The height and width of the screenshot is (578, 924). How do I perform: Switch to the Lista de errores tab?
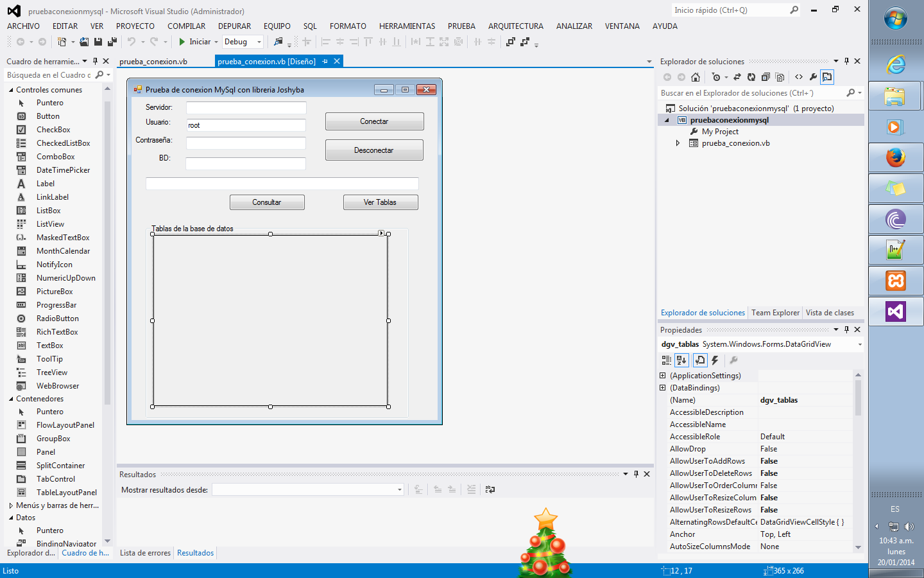(145, 553)
